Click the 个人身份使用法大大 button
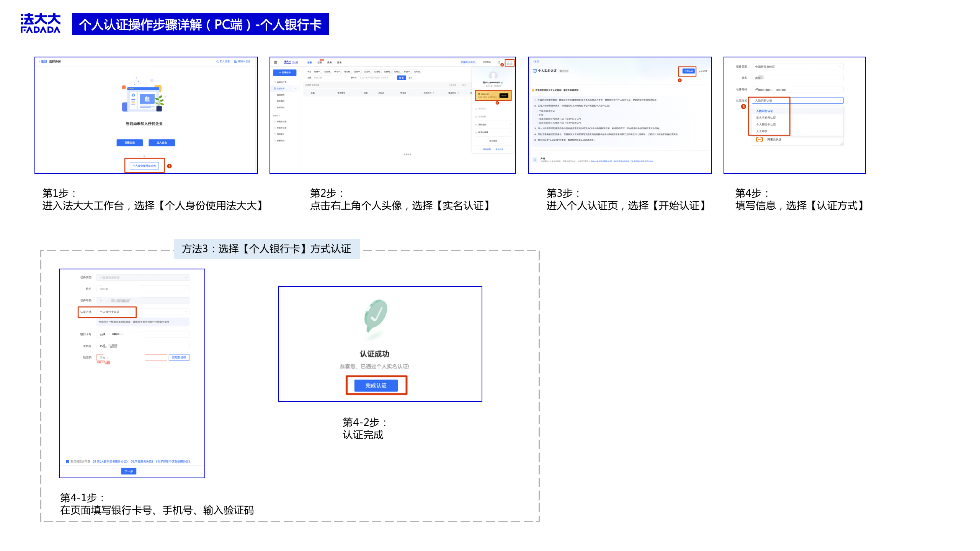Screen dimensions: 980x551 pos(144,166)
